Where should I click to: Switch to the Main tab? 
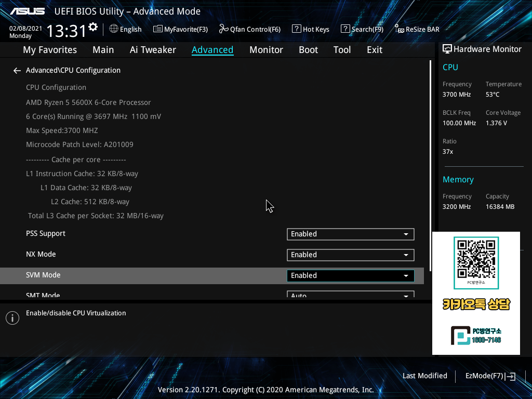pyautogui.click(x=103, y=50)
